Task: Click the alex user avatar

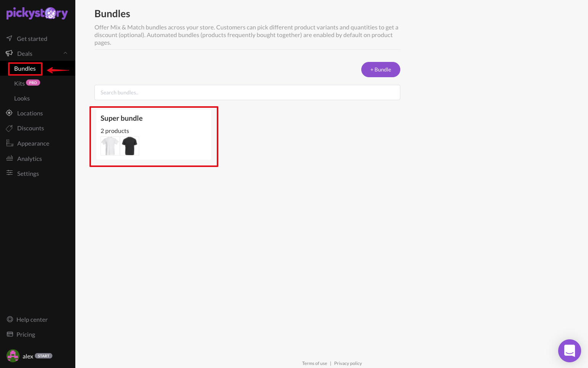Action: coord(13,356)
